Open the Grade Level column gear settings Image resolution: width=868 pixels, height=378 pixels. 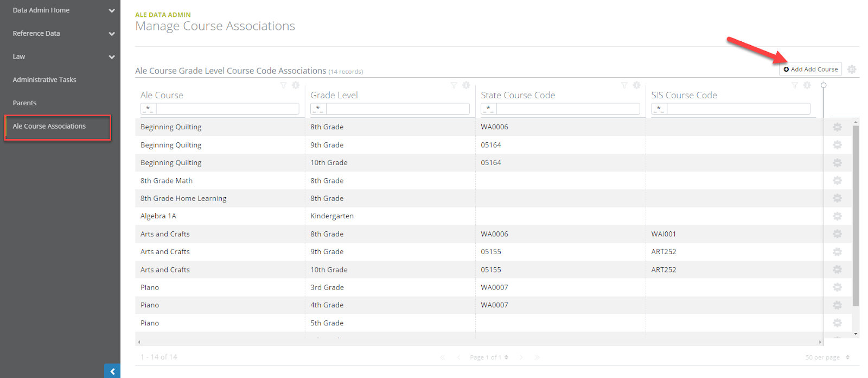coord(466,85)
